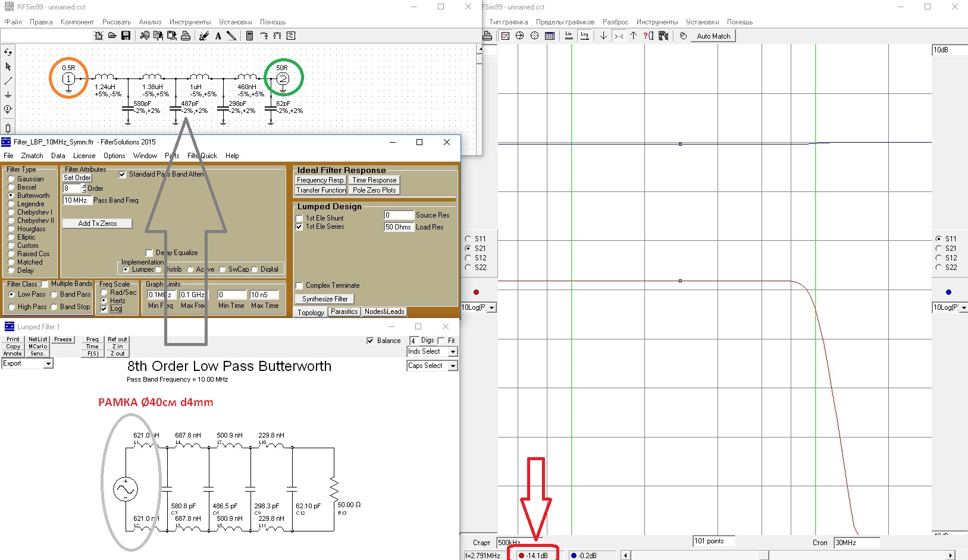Screen dimensions: 968x560
Task: Set logarithmic frequency scale with Log icon
Action: pos(585,36)
